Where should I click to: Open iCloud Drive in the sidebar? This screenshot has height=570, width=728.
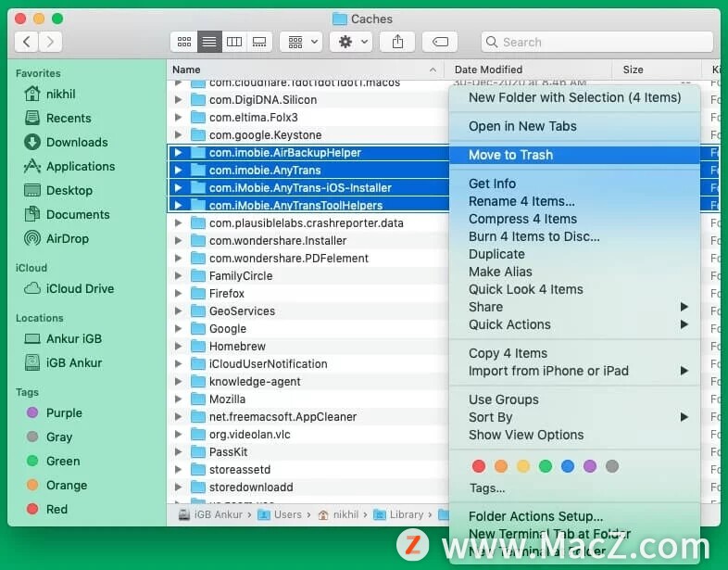point(69,289)
